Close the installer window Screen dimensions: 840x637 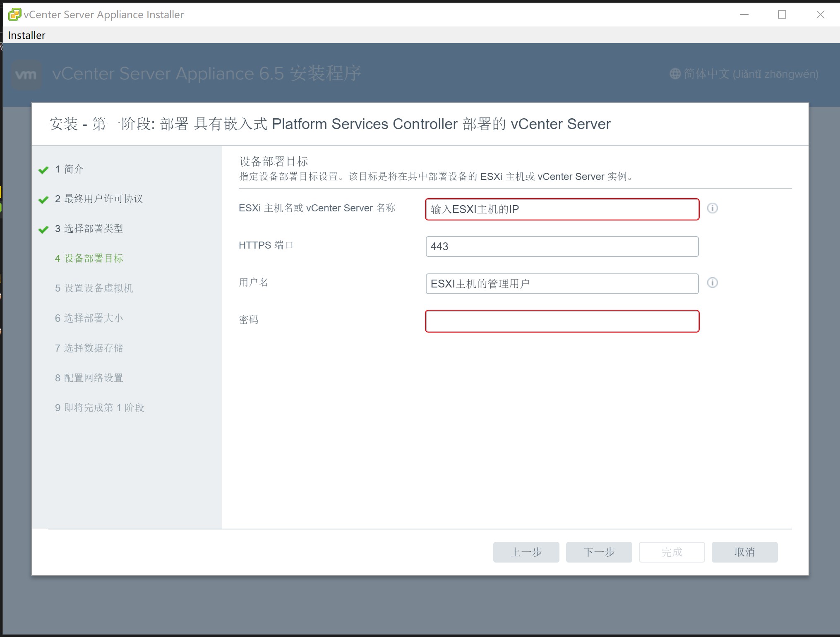coord(821,14)
